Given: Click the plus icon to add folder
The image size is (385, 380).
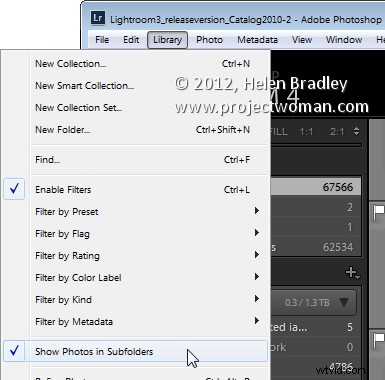Looking at the screenshot, I should pos(352,273).
